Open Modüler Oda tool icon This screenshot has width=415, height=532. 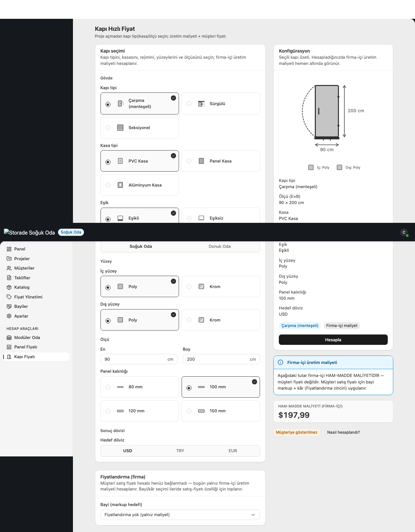click(9, 338)
